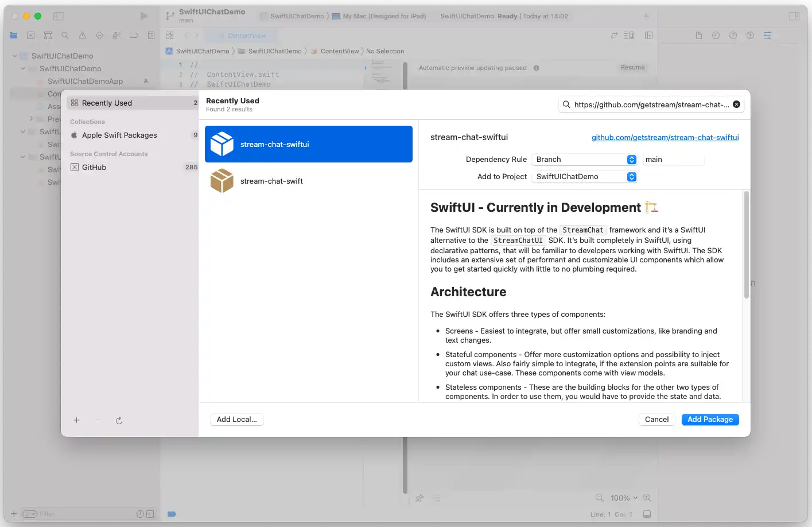
Task: Show File inspector
Action: point(698,36)
